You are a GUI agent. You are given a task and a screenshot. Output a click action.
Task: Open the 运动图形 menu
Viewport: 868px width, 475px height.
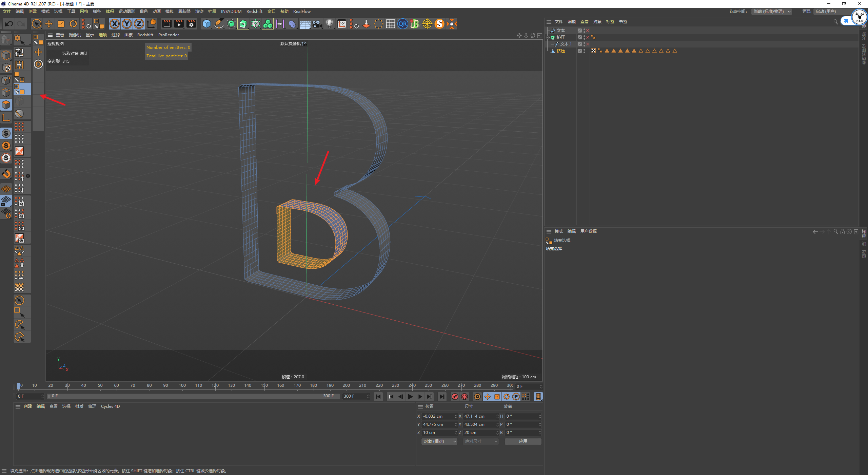[126, 12]
